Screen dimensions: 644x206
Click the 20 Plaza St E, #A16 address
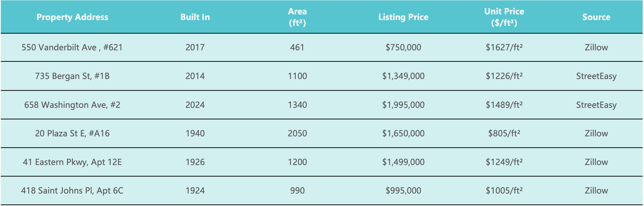pyautogui.click(x=72, y=133)
